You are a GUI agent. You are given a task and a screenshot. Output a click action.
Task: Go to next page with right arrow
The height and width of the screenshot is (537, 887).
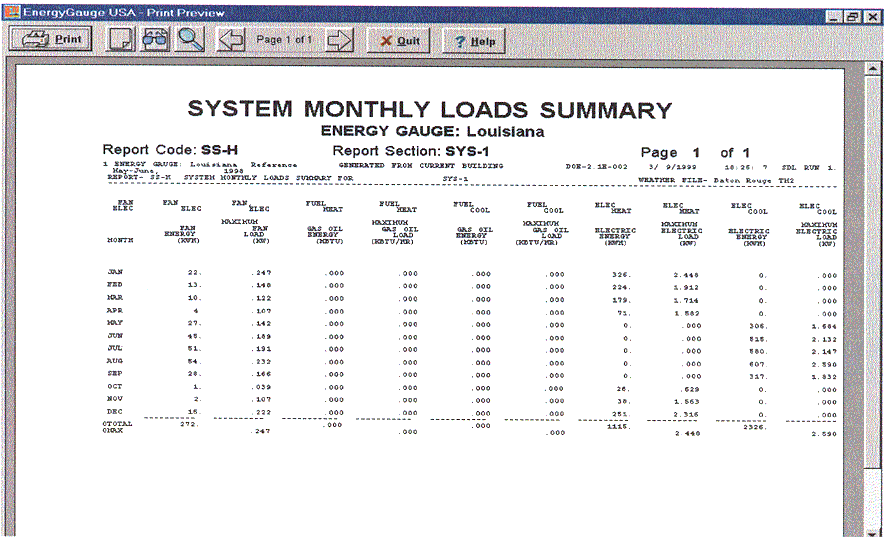coord(339,40)
